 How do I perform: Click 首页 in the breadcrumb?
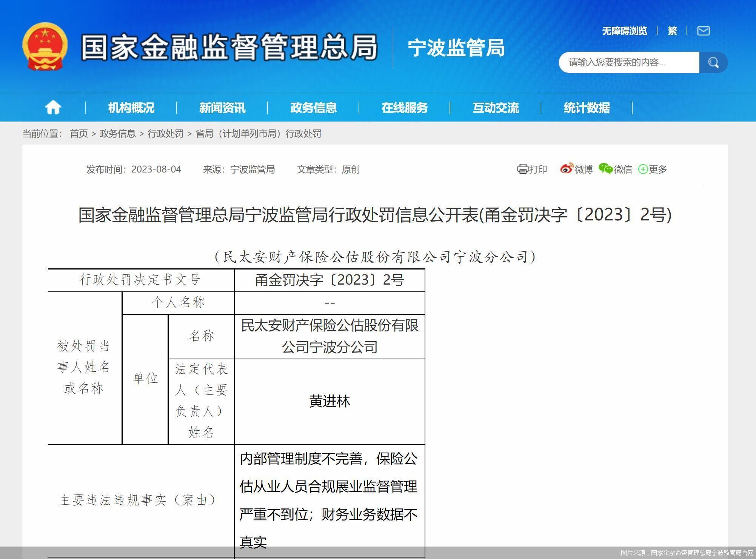click(x=79, y=134)
